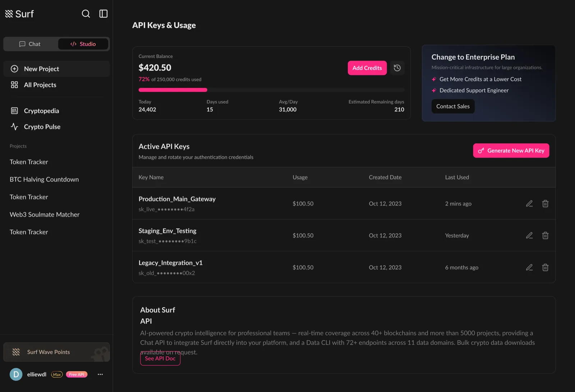Open the user menu three-dots icon
The width and height of the screenshot is (575, 392).
pyautogui.click(x=100, y=374)
